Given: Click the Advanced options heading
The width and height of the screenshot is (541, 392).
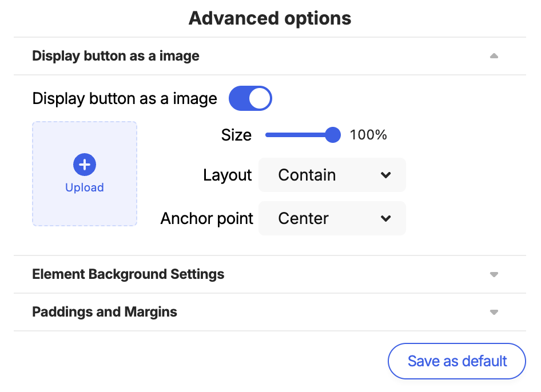Looking at the screenshot, I should tap(270, 18).
